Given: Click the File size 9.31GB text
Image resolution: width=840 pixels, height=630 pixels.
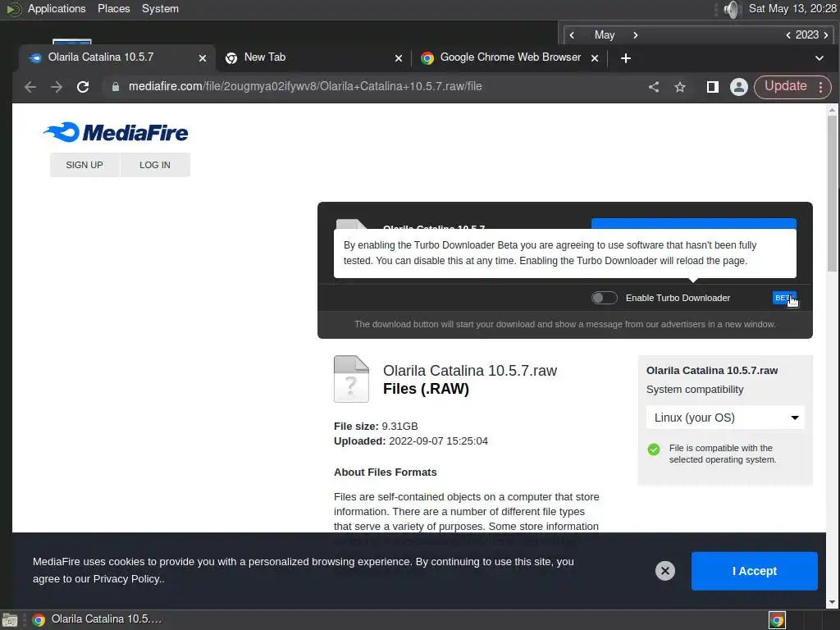Looking at the screenshot, I should click(376, 427).
